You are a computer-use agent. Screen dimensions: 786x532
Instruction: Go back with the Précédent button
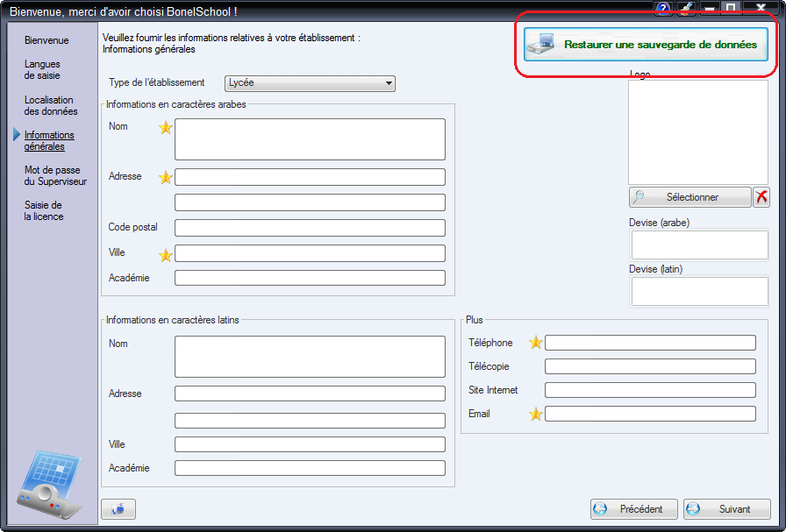click(633, 509)
